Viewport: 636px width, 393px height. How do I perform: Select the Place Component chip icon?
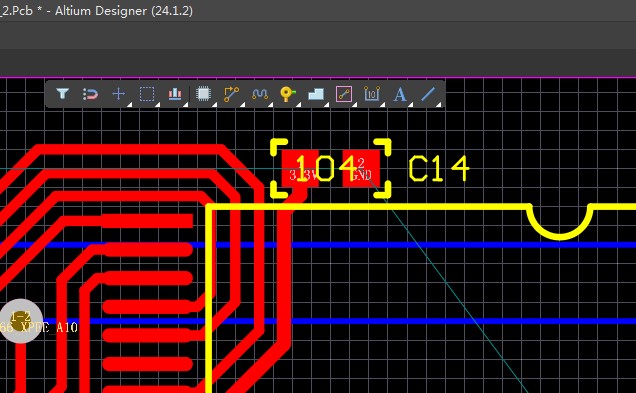coord(203,94)
